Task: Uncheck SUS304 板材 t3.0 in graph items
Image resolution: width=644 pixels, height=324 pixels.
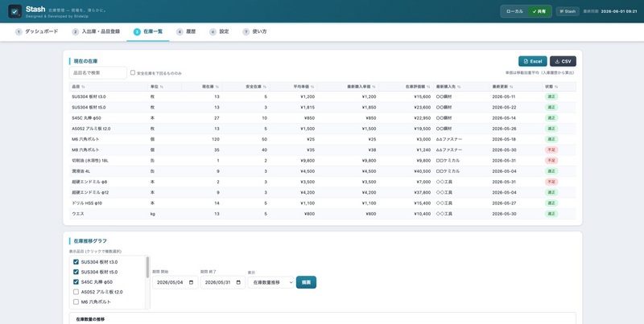Action: coord(76,262)
